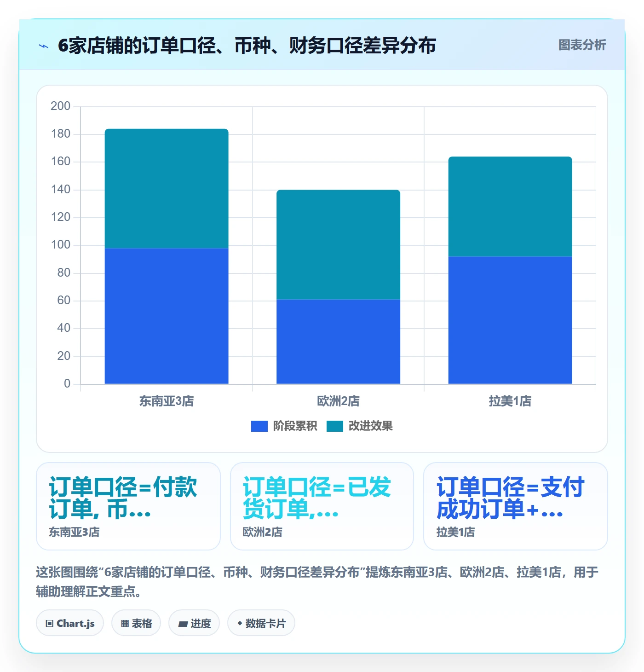Toggle the 阶段累积 legend color box

point(259,426)
